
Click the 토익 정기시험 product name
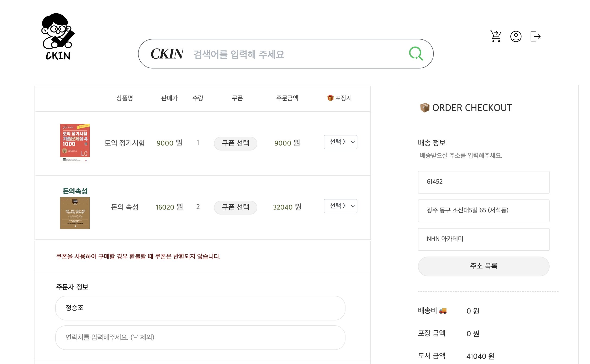point(125,143)
